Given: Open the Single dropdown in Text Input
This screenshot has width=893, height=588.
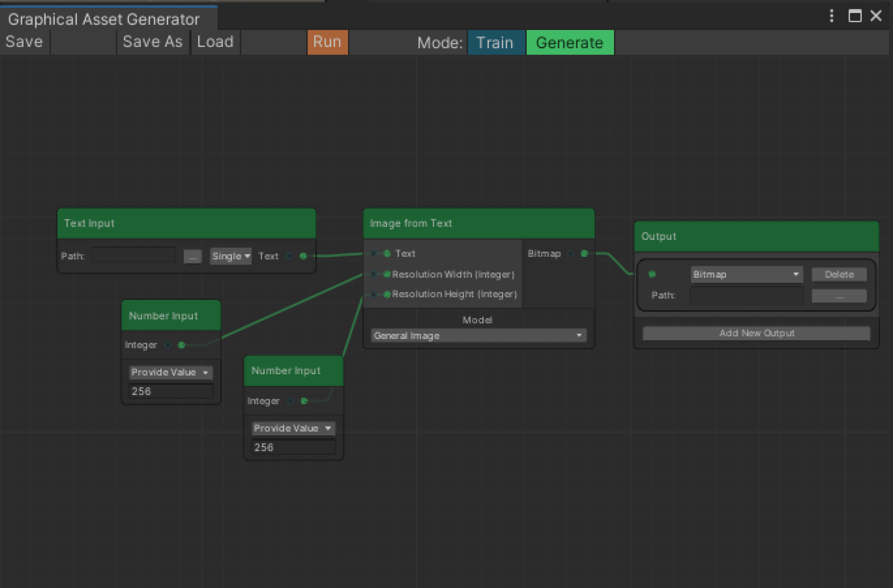Looking at the screenshot, I should tap(230, 256).
